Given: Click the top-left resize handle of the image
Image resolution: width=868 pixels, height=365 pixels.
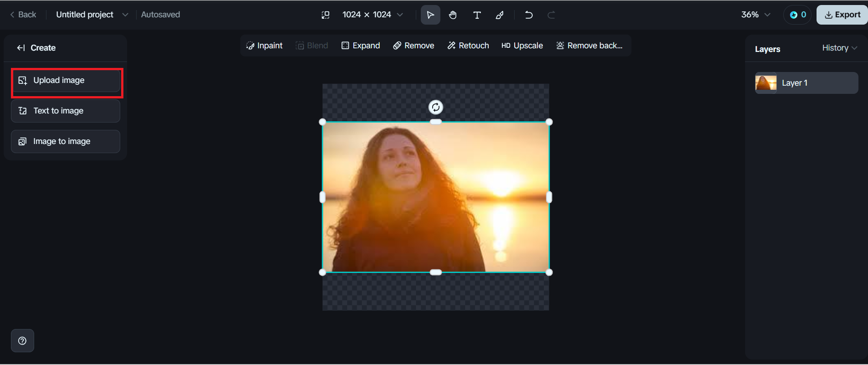Looking at the screenshot, I should [322, 122].
